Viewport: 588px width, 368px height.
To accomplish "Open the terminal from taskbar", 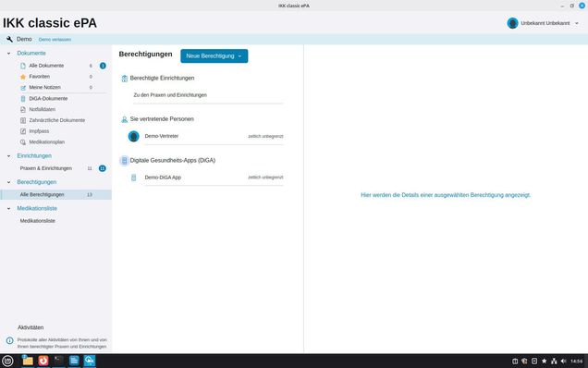I will (58, 361).
